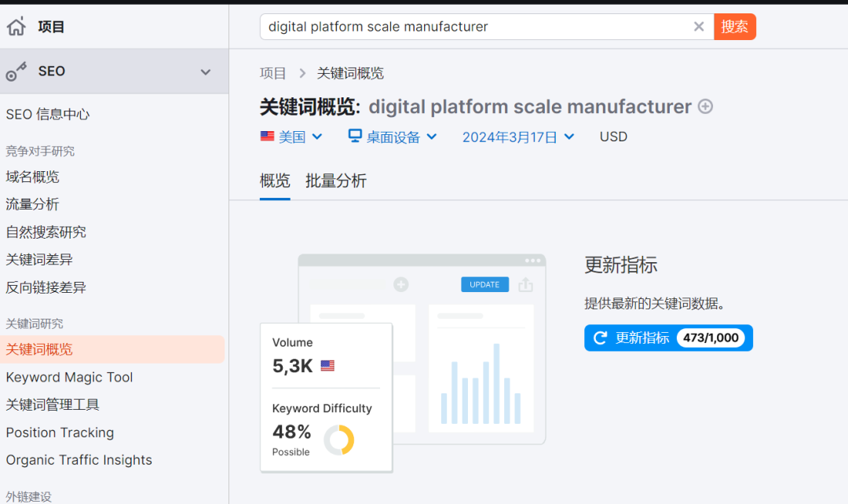Click the X icon to clear search query

point(699,26)
